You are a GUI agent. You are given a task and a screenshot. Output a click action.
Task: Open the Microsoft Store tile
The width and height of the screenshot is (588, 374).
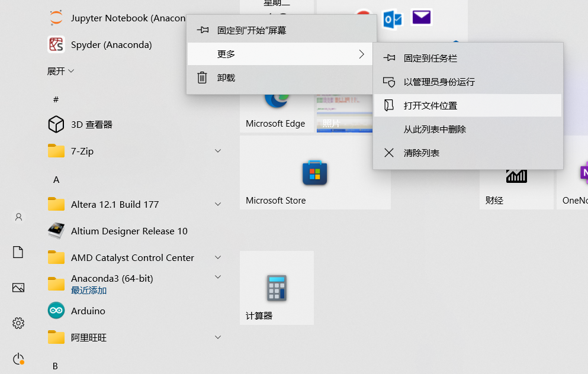315,172
